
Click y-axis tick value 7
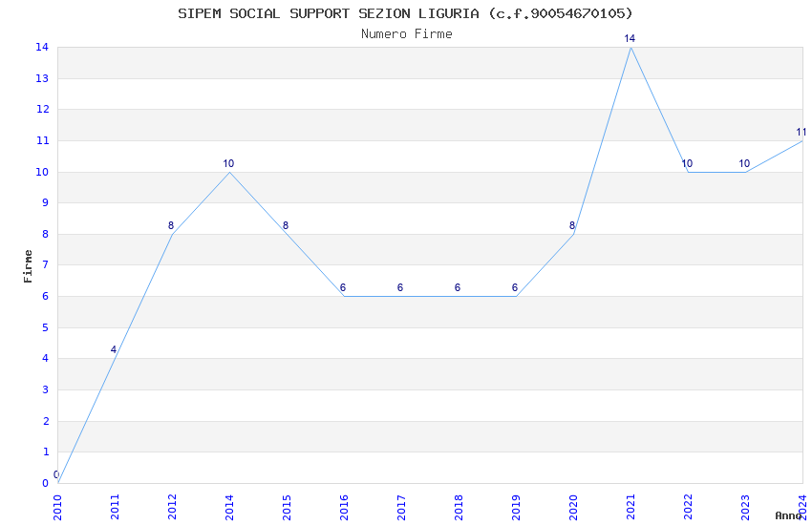point(46,264)
